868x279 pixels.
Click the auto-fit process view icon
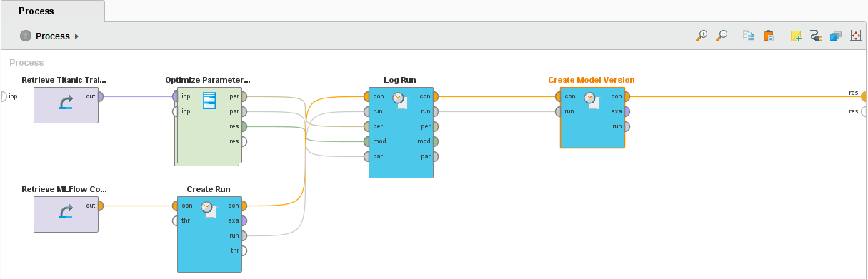pyautogui.click(x=856, y=36)
